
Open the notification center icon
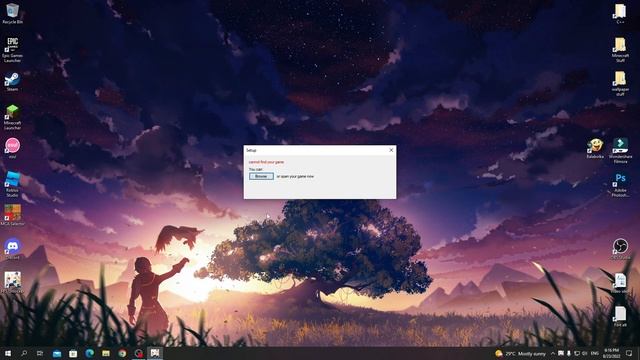pos(629,353)
